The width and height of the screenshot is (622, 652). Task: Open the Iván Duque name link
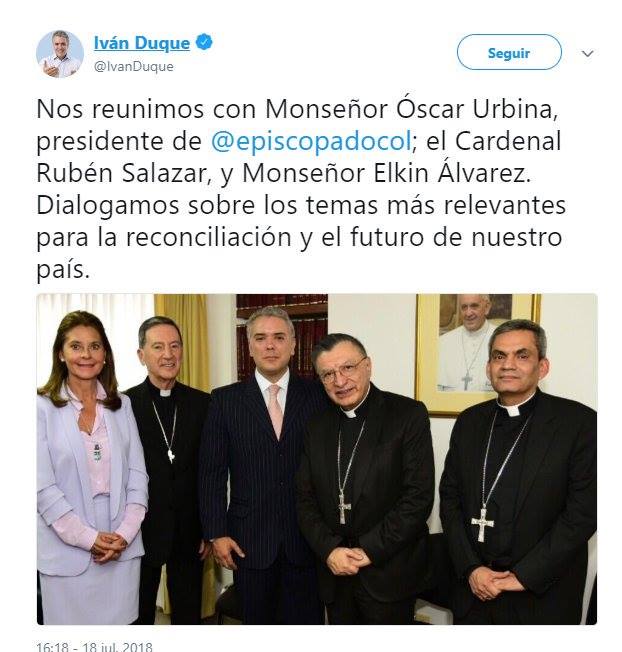click(142, 43)
